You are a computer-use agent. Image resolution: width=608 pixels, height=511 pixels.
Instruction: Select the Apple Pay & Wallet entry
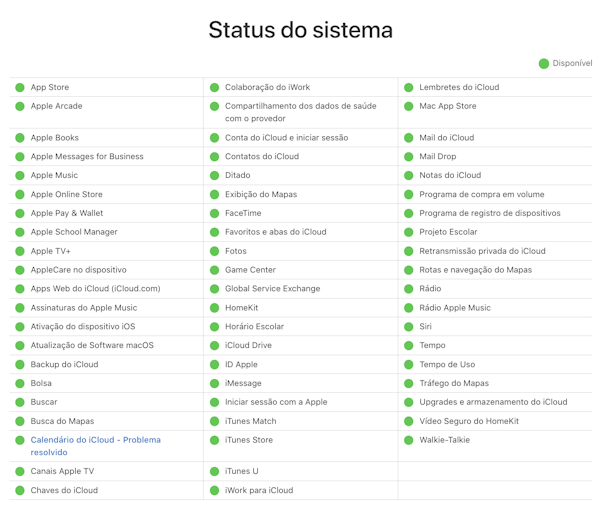pyautogui.click(x=67, y=213)
